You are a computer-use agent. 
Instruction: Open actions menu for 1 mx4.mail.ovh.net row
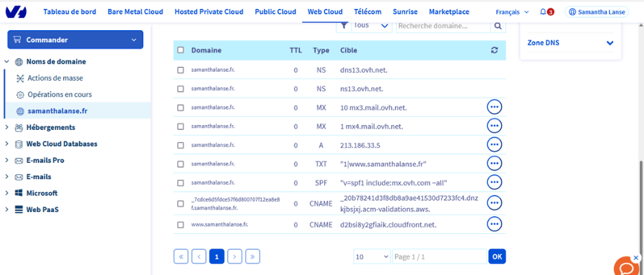click(x=495, y=126)
